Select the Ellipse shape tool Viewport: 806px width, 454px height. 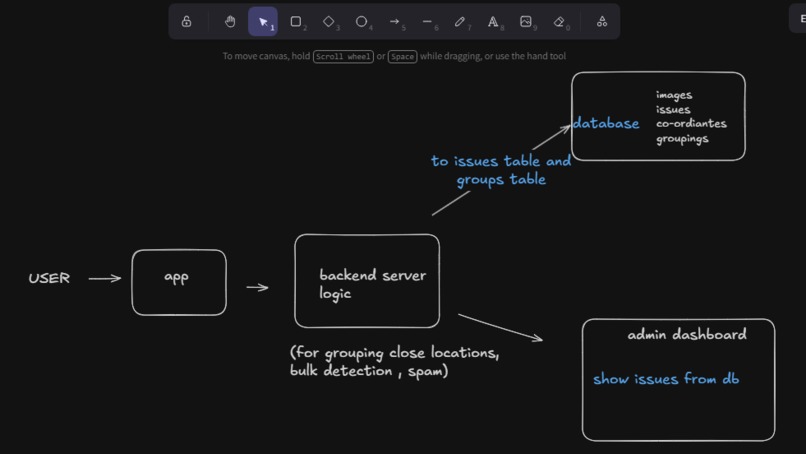pyautogui.click(x=361, y=22)
